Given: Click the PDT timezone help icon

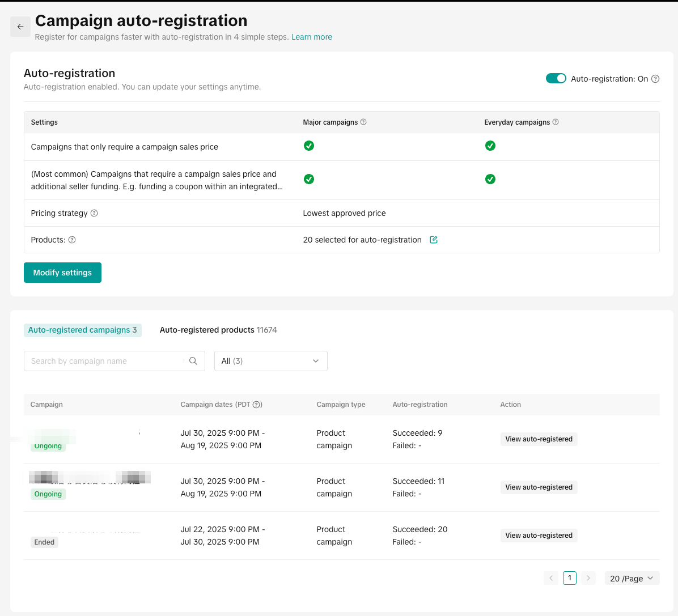Looking at the screenshot, I should coord(257,405).
